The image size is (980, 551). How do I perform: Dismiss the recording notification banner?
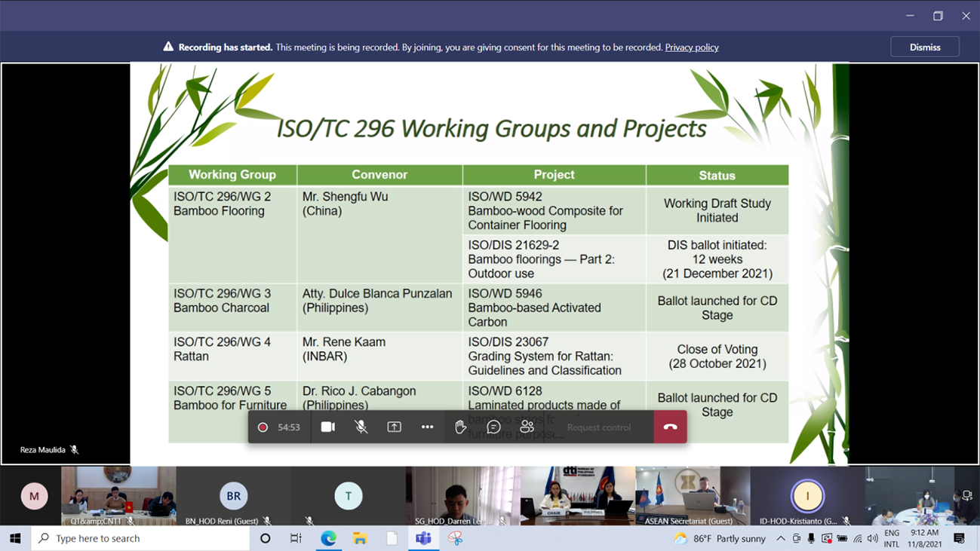925,47
